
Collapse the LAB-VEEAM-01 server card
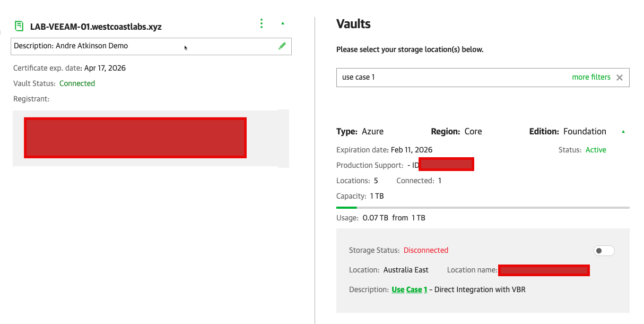click(x=283, y=23)
